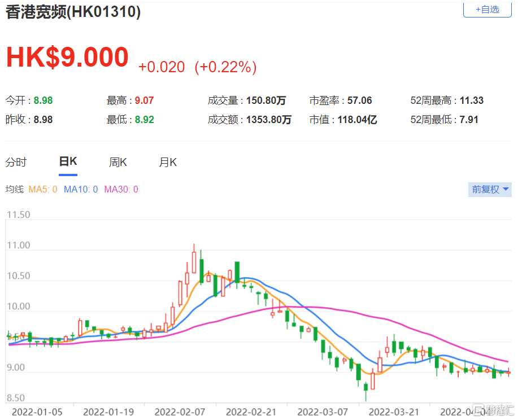Image resolution: width=518 pixels, height=420 pixels.
Task: Click the MA30 moving average label
Action: pyautogui.click(x=121, y=189)
